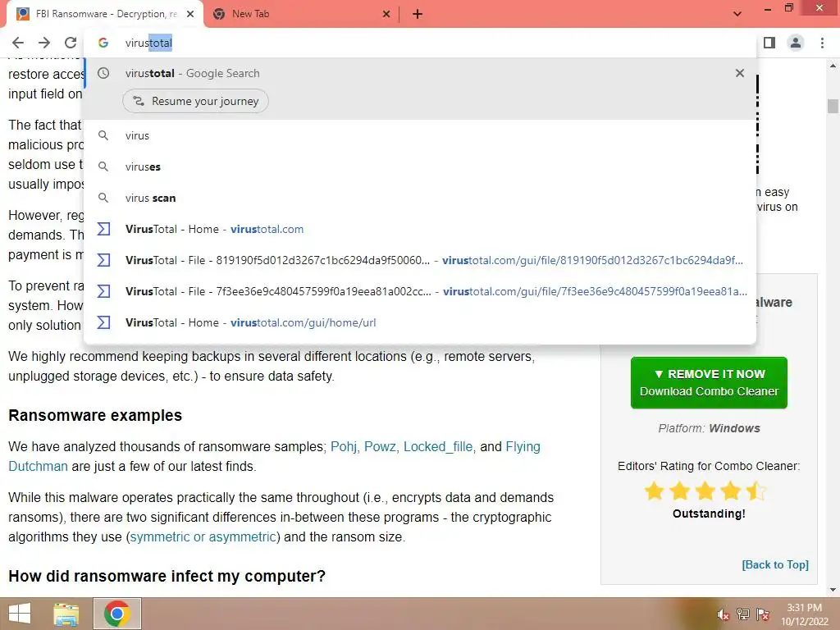Open VirusTotal File 7f3ee36e9c48 suggestion

420,291
